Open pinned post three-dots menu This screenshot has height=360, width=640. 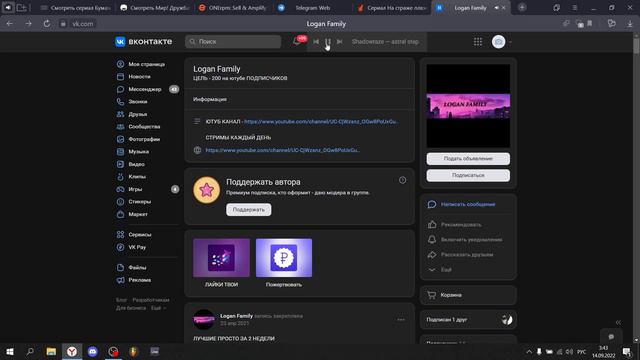[401, 320]
